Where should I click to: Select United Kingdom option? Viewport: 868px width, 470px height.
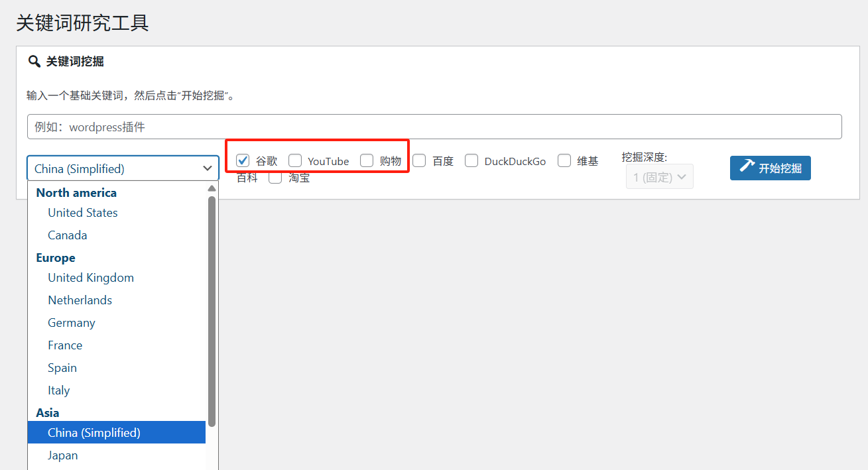point(91,278)
